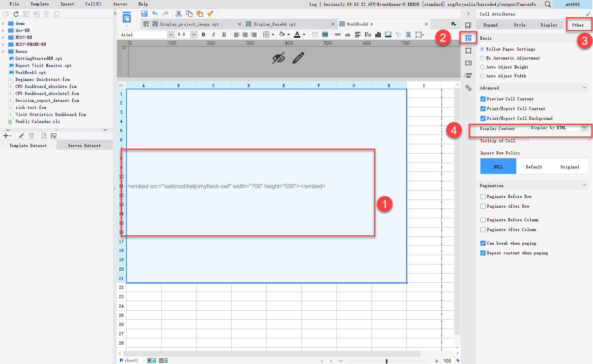The image size is (593, 364).
Task: Click the Tooltip of Cell input field
Action: (558, 141)
